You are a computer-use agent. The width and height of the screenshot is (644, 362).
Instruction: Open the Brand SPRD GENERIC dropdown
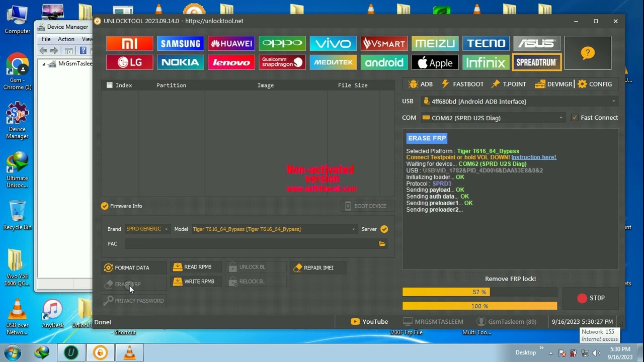coord(147,229)
